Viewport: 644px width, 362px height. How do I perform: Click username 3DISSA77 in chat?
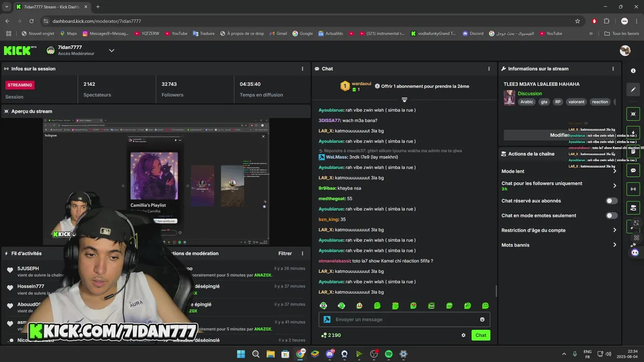tap(329, 121)
